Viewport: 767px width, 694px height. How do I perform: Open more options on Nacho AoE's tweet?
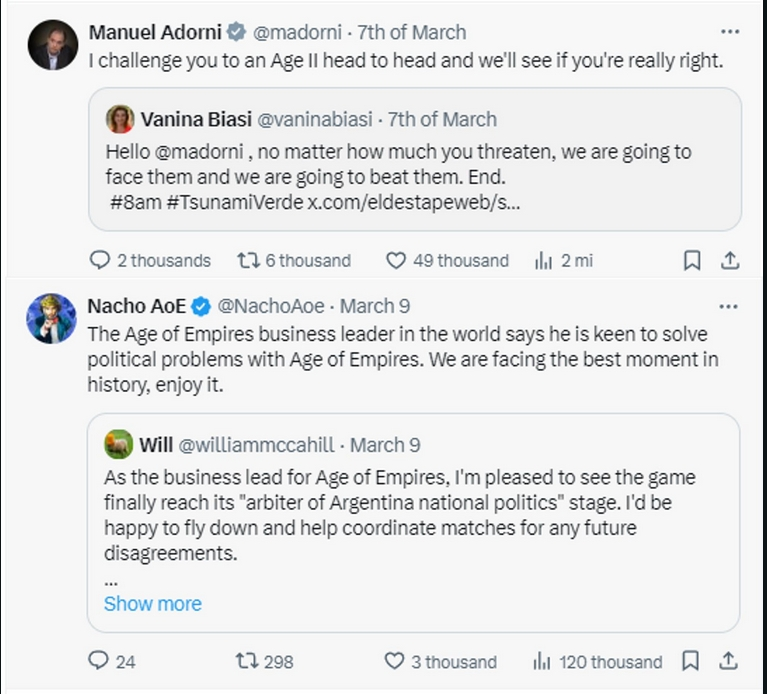729,305
